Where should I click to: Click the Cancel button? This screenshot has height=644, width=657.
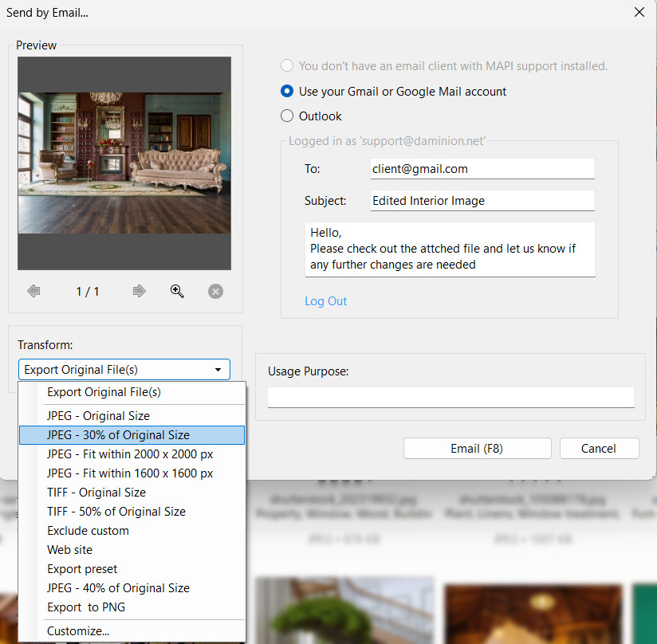[x=599, y=449]
